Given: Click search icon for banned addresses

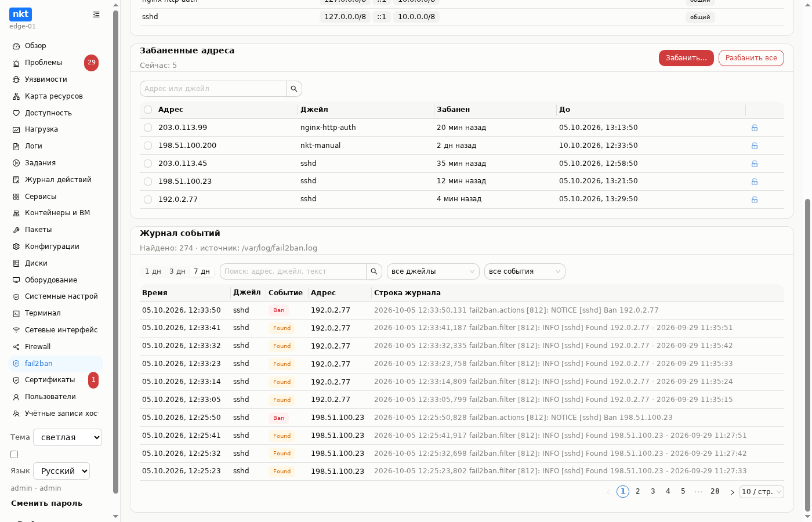Looking at the screenshot, I should (x=294, y=89).
